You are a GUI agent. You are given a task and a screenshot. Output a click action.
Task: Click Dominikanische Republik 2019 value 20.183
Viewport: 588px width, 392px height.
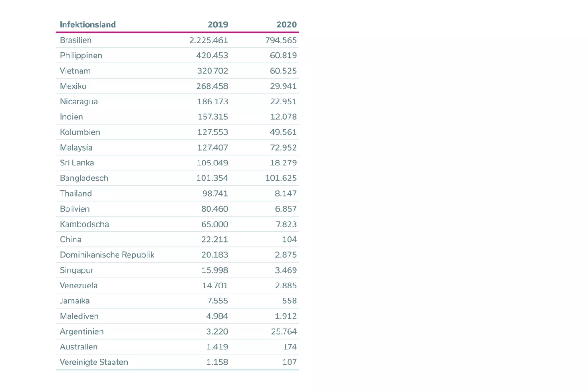[x=215, y=255]
